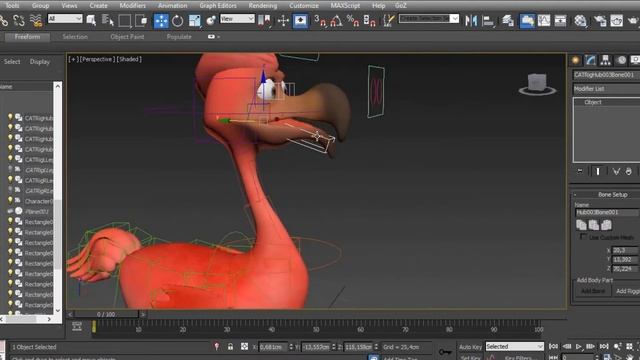The width and height of the screenshot is (640, 360).
Task: Open the Graph Editors menu
Action: pos(218,6)
